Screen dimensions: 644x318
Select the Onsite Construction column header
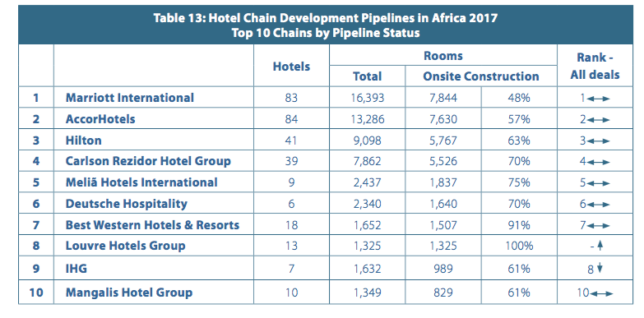(x=481, y=76)
